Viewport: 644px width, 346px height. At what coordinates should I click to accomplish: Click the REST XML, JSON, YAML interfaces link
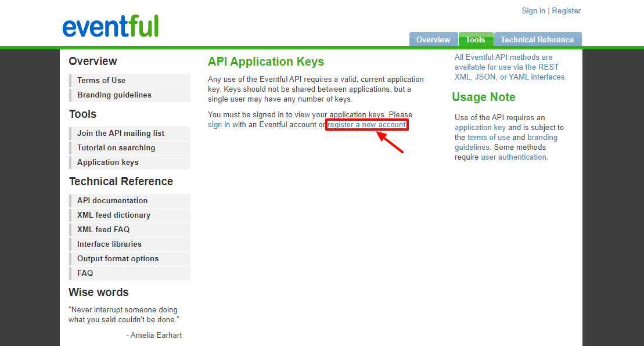click(x=510, y=67)
